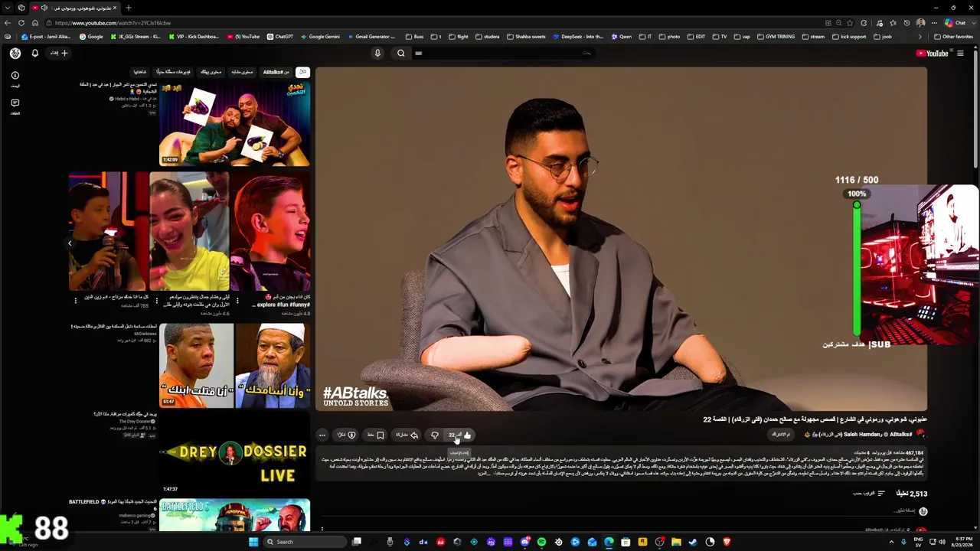Open the YouTube notifications bell
The height and width of the screenshot is (551, 980).
click(x=34, y=53)
